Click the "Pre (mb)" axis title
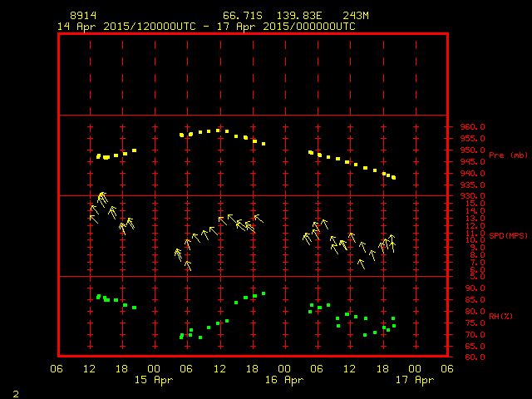The width and height of the screenshot is (532, 399). pos(508,155)
